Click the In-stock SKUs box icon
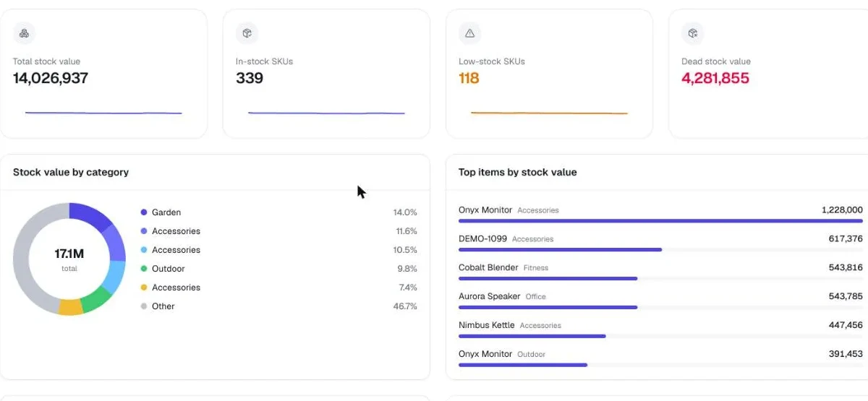This screenshot has width=868, height=401. coord(247,33)
